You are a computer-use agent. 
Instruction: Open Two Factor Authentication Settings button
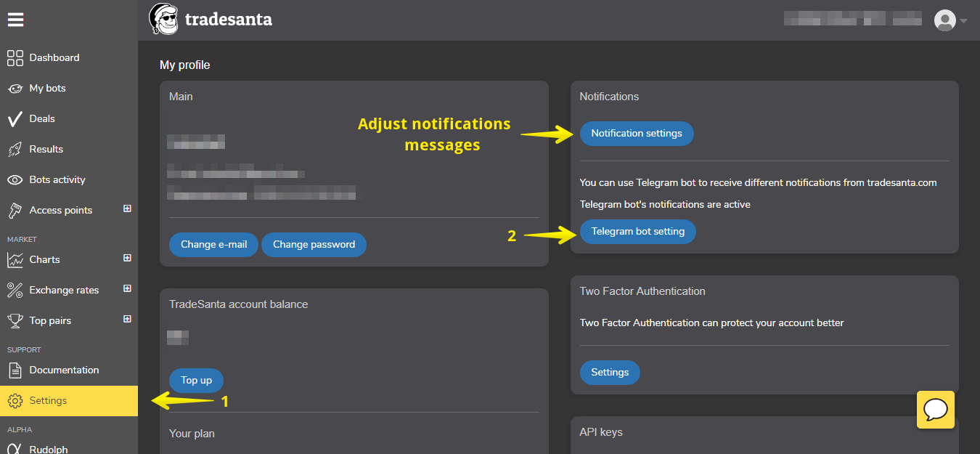(610, 373)
